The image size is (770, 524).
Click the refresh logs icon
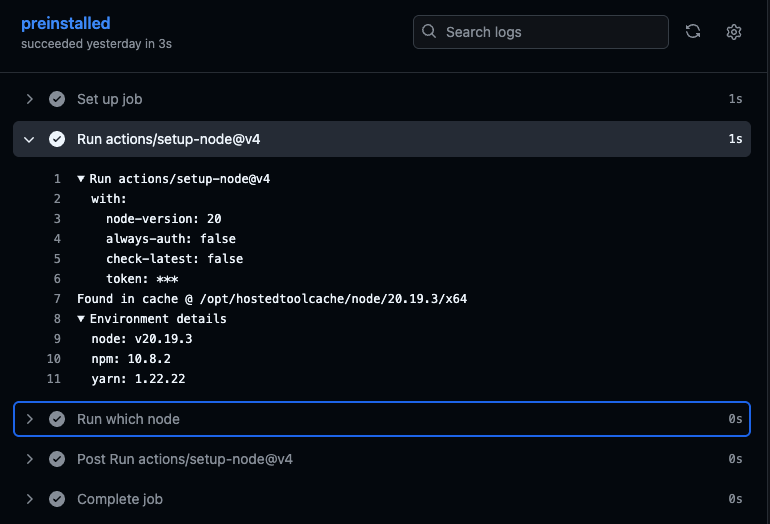(x=693, y=31)
